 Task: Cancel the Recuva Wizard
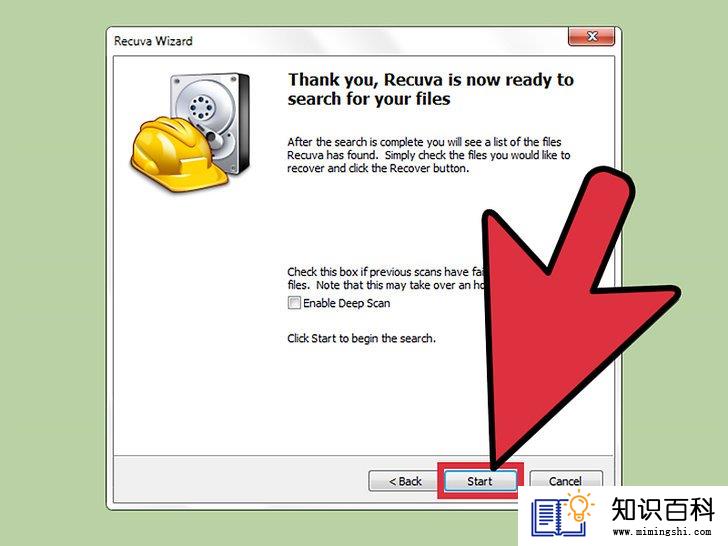tap(566, 480)
